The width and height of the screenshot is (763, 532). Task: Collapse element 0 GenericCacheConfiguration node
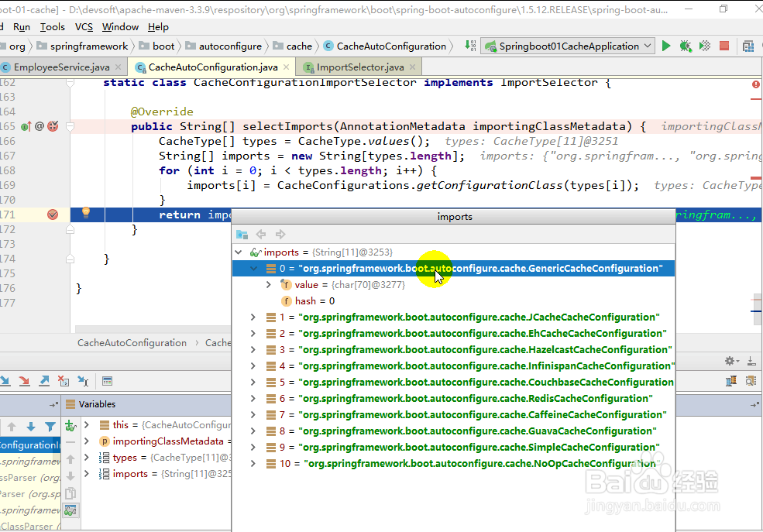pyautogui.click(x=253, y=269)
